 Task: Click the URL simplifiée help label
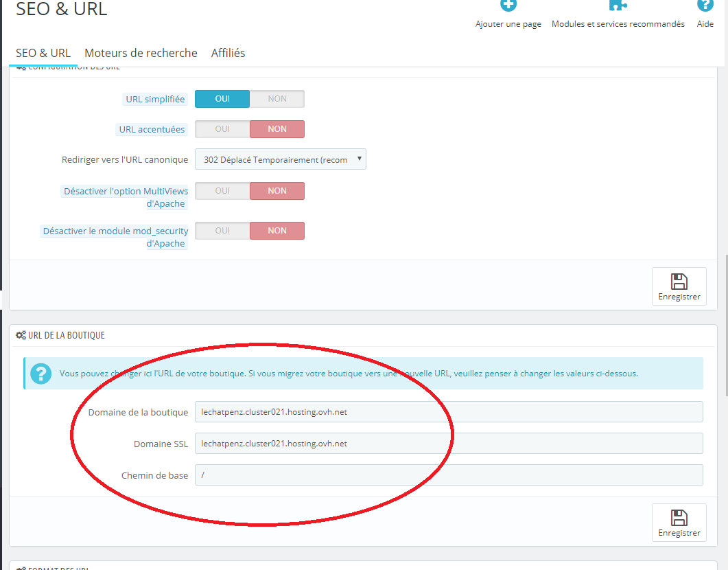pos(155,99)
